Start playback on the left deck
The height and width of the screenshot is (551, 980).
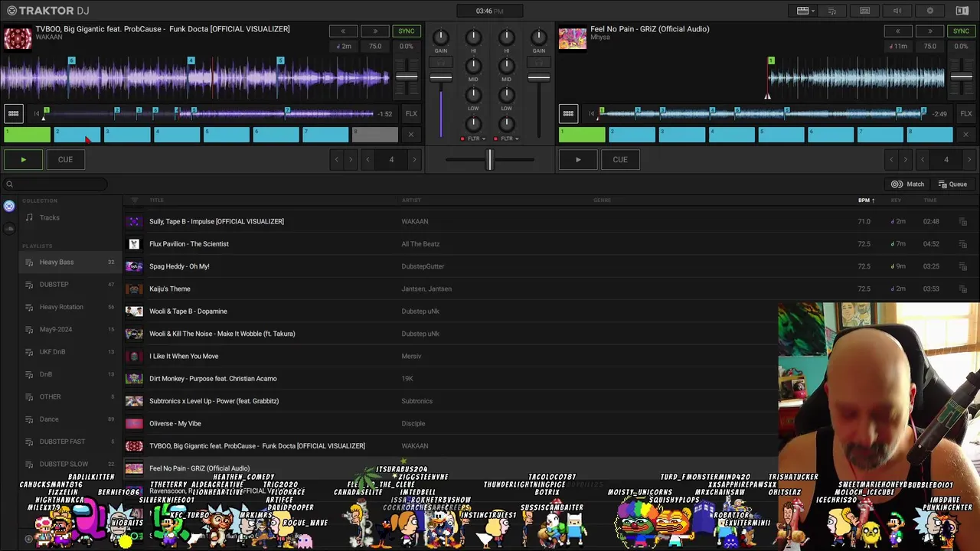click(x=23, y=159)
